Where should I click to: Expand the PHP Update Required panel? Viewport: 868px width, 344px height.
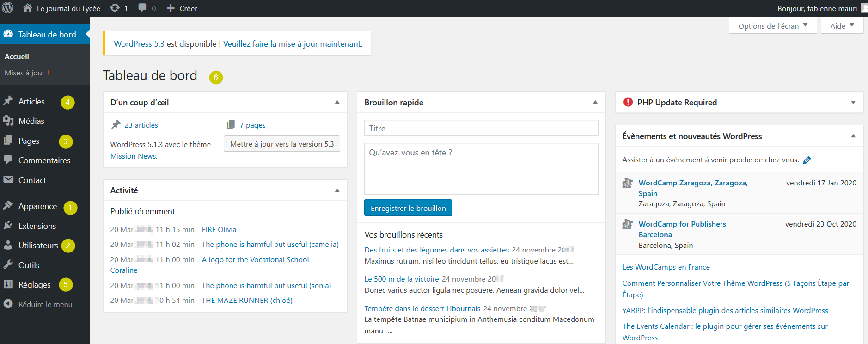pos(853,102)
